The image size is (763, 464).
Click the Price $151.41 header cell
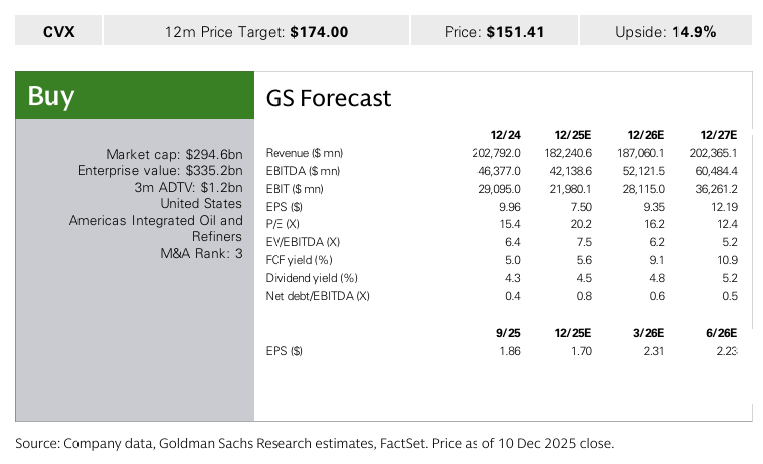[x=494, y=31]
